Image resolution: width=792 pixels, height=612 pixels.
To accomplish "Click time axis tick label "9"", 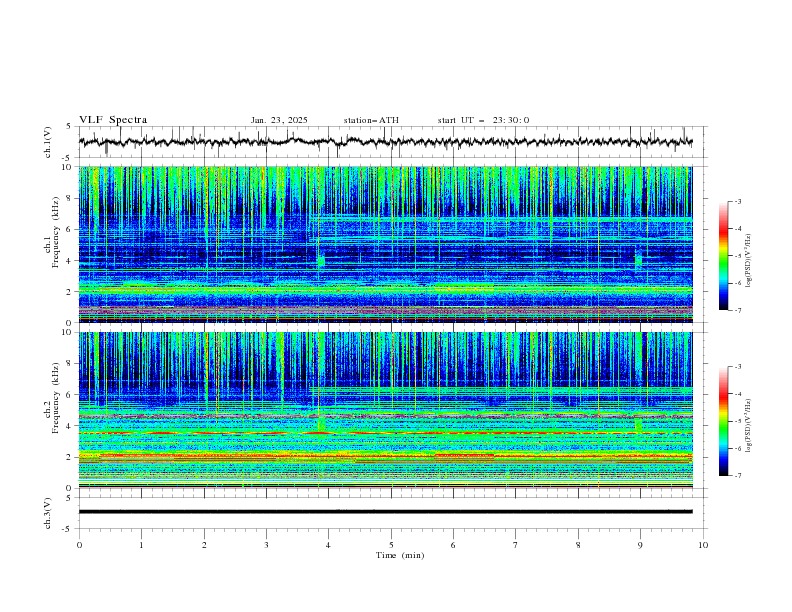I will 640,545.
